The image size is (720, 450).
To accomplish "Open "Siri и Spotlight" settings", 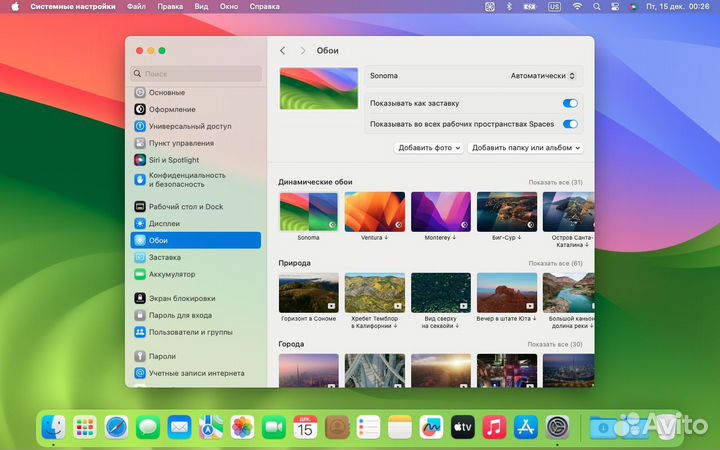I will (196, 160).
